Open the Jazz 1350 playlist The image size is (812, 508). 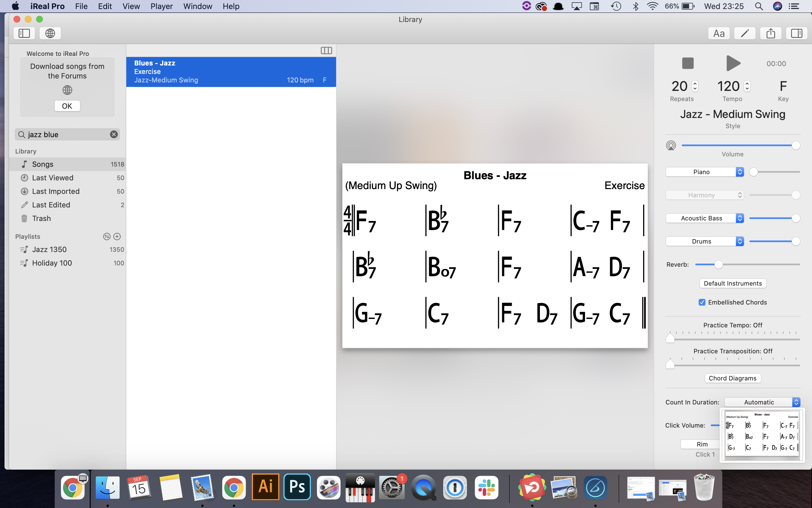click(x=67, y=250)
